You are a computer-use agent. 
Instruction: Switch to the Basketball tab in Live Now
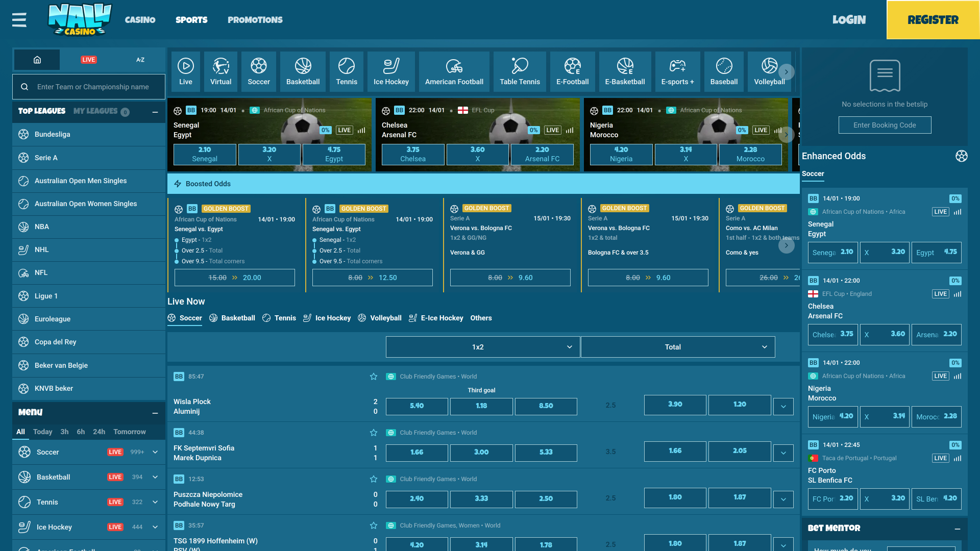click(x=238, y=318)
